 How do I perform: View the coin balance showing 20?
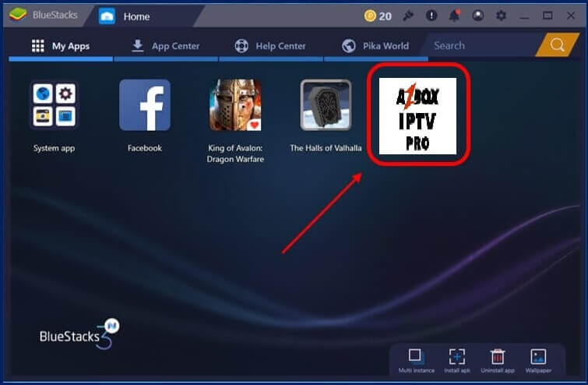tap(378, 16)
